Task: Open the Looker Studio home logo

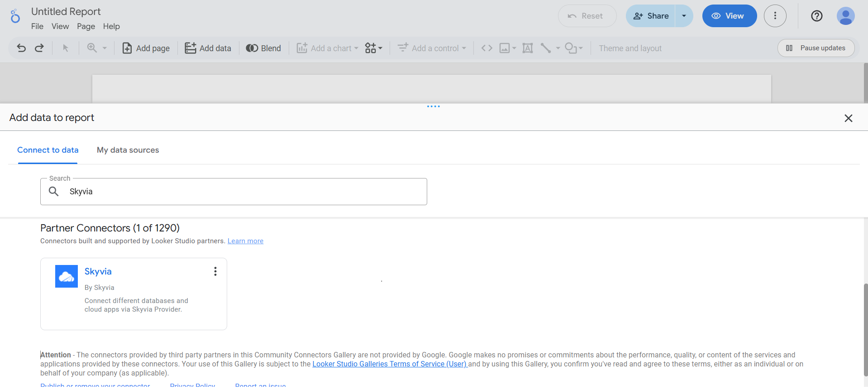Action: [x=15, y=16]
